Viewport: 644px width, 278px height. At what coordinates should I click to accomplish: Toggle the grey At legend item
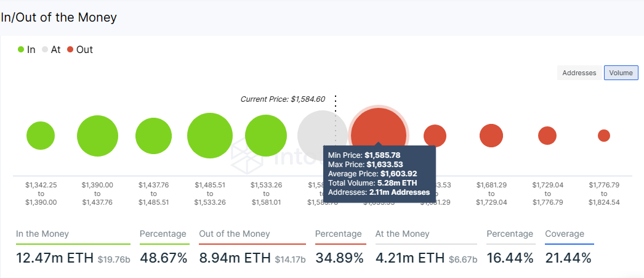(51, 50)
